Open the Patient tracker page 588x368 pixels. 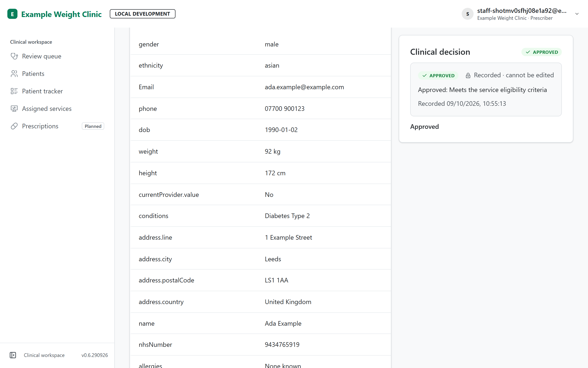(x=42, y=91)
